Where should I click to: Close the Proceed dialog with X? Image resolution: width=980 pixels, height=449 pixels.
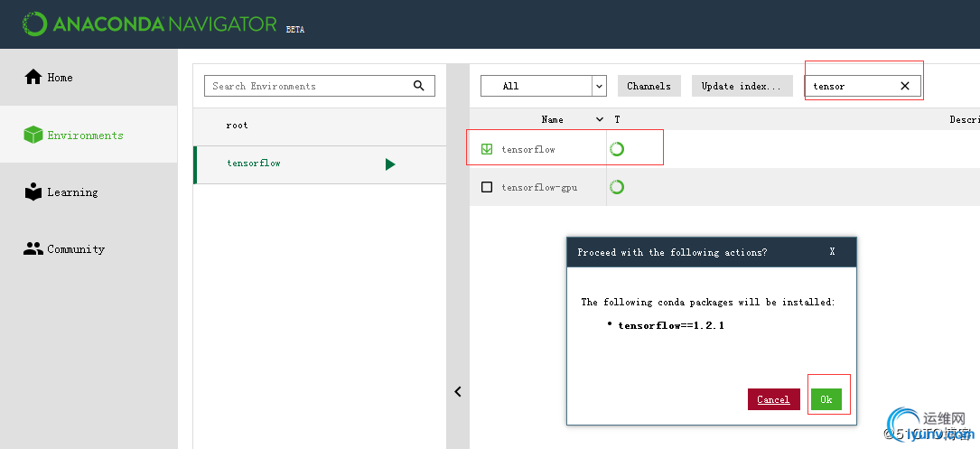832,251
